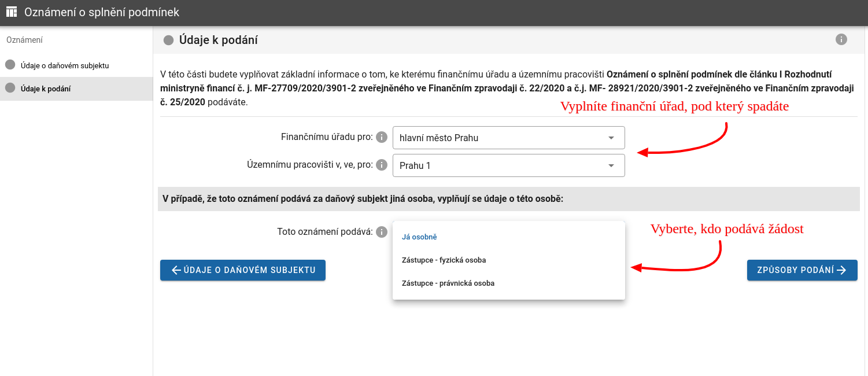Click the grey status circle beside the Údaje k podání heading
The image size is (868, 376).
tap(168, 40)
